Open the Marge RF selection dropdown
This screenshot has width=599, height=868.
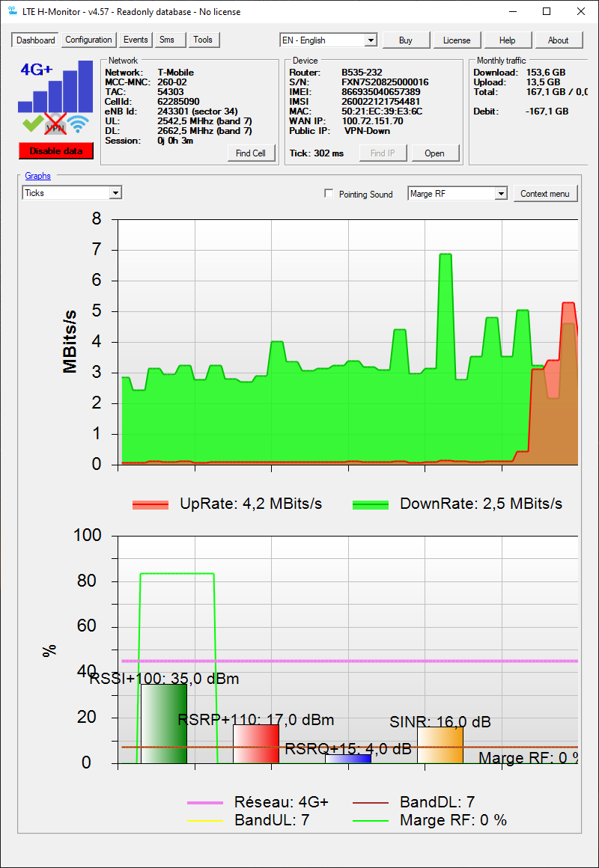457,193
